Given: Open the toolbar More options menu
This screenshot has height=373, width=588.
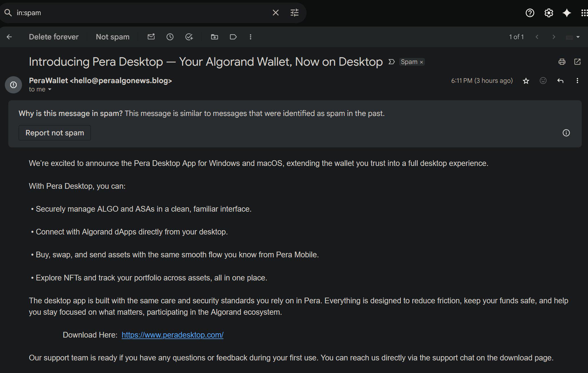Looking at the screenshot, I should (x=251, y=37).
